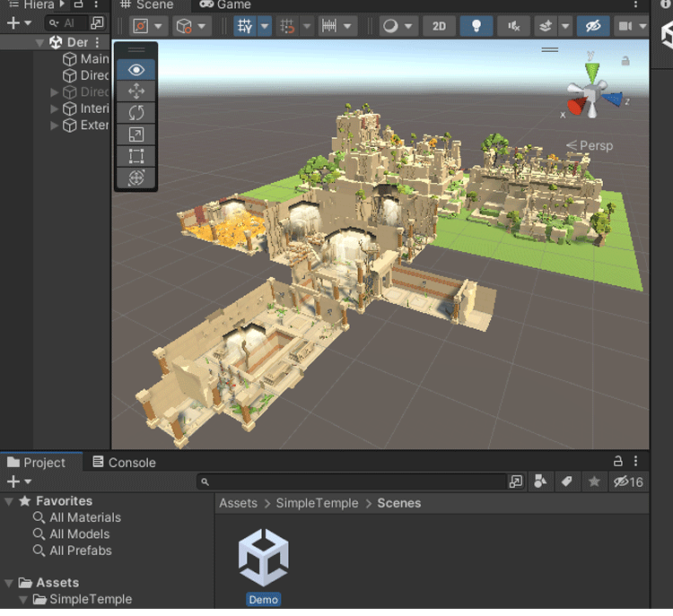The image size is (673, 616).
Task: Open the Hierarchy panel kebab menu
Action: click(96, 4)
